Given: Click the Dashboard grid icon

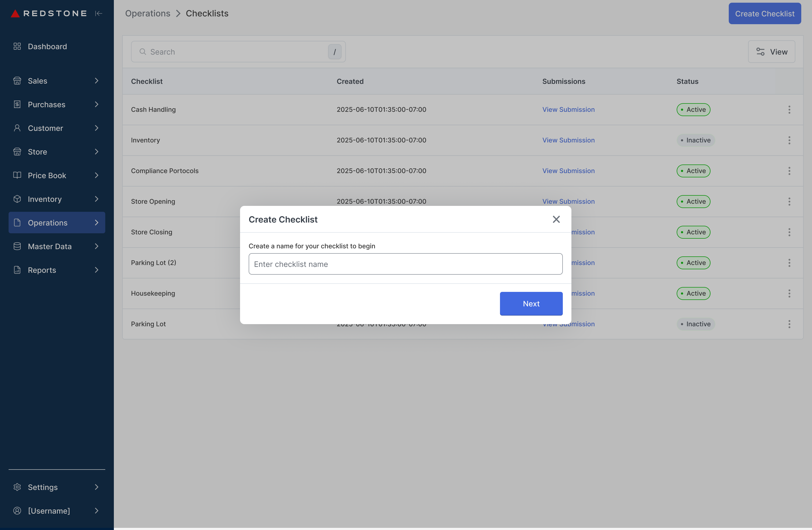Looking at the screenshot, I should coord(17,46).
